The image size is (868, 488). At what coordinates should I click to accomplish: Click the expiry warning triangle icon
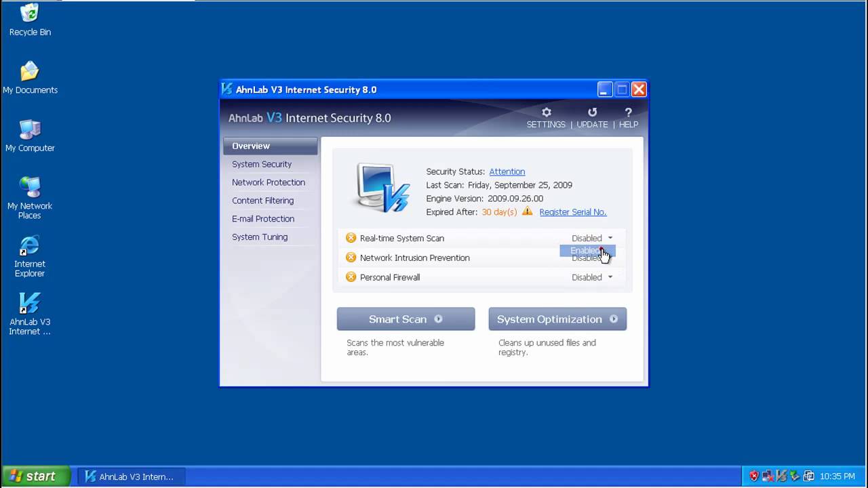(x=527, y=211)
